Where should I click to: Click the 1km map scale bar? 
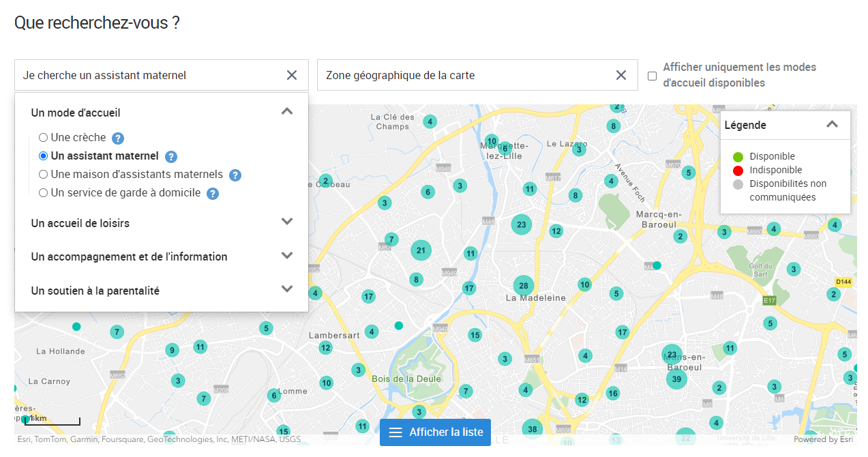(53, 420)
